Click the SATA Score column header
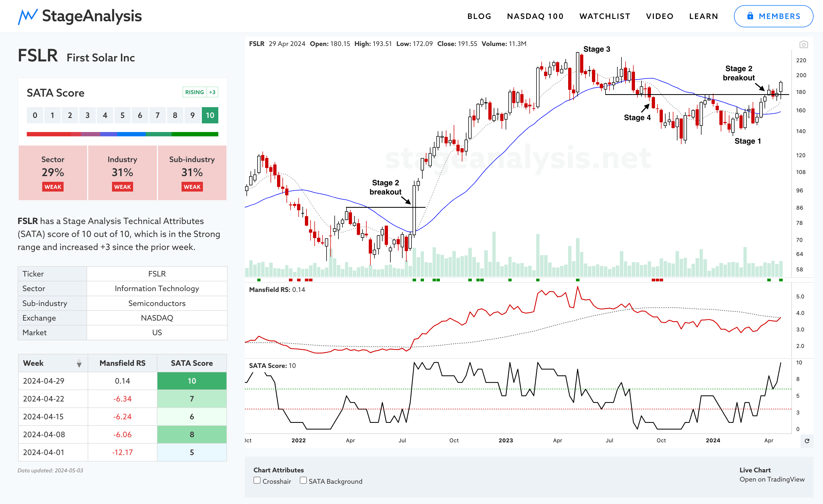 click(192, 363)
